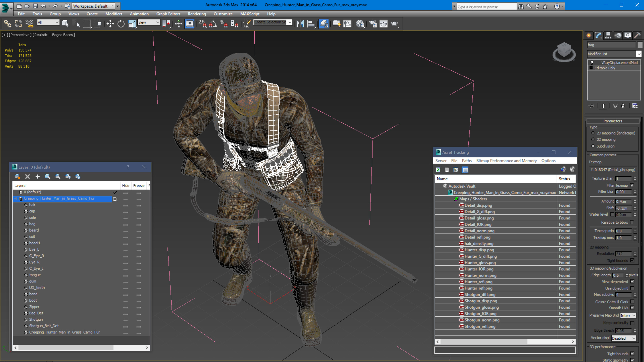Open Preserve Map Bnd dropdown

point(628,315)
